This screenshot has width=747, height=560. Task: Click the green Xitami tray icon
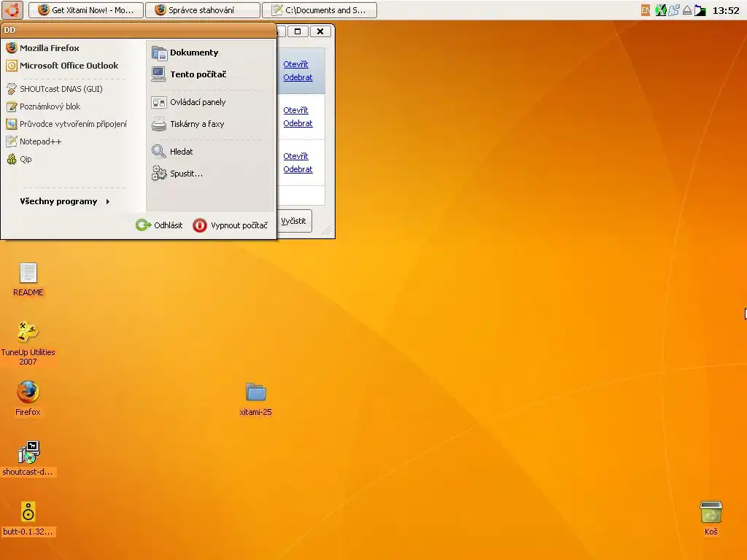click(660, 10)
